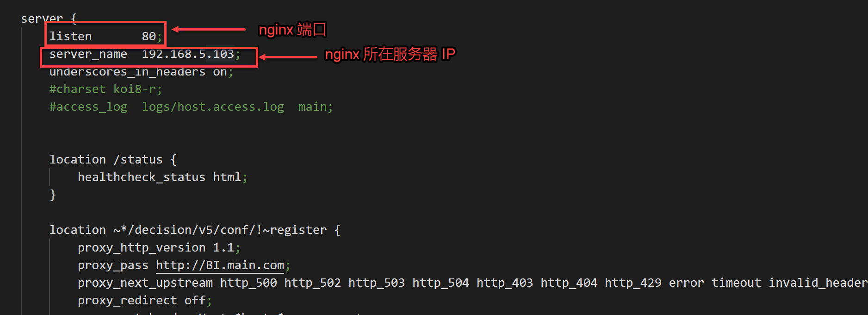Click the underscores_in_headers directive

[x=127, y=72]
